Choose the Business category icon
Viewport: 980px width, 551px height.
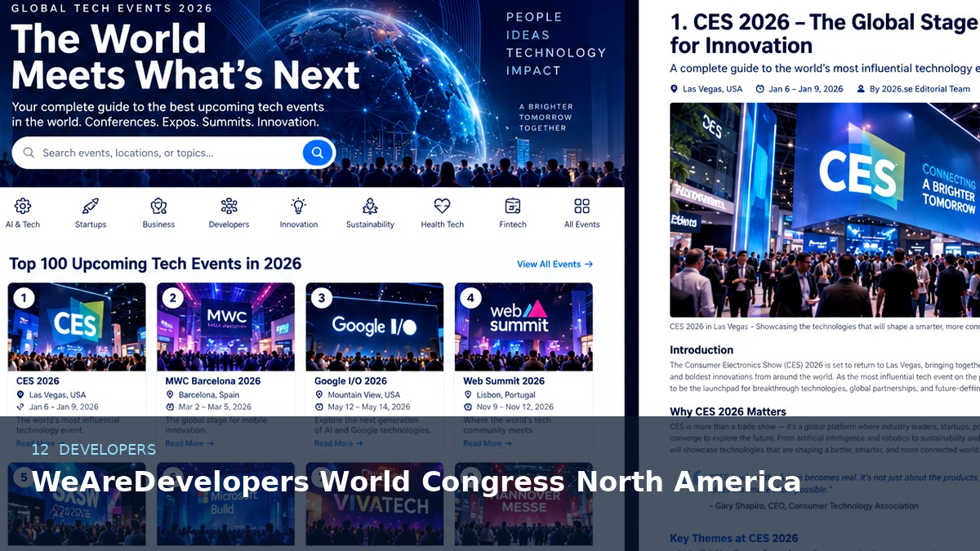[x=158, y=206]
